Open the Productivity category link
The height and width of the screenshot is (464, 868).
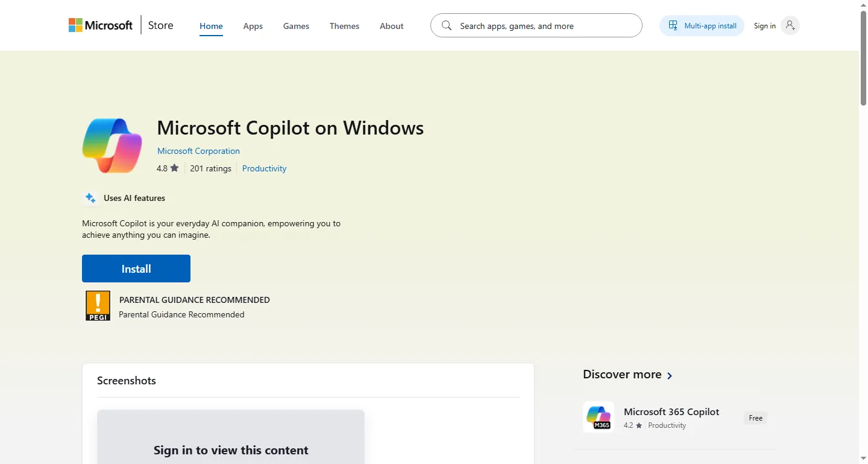pos(264,168)
